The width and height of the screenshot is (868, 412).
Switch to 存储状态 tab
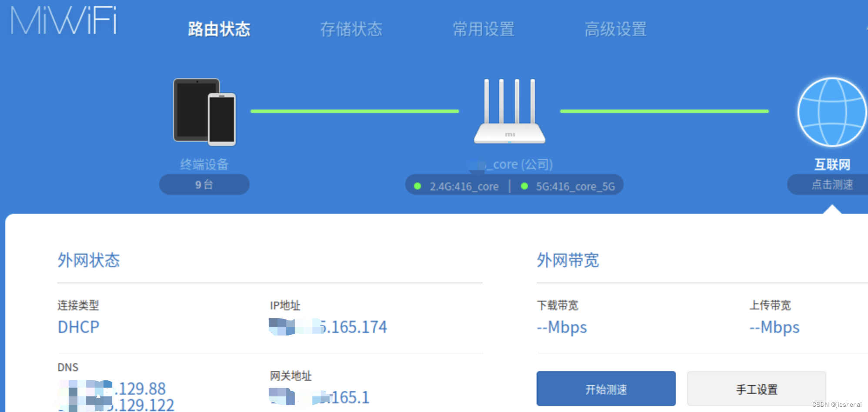pos(351,29)
